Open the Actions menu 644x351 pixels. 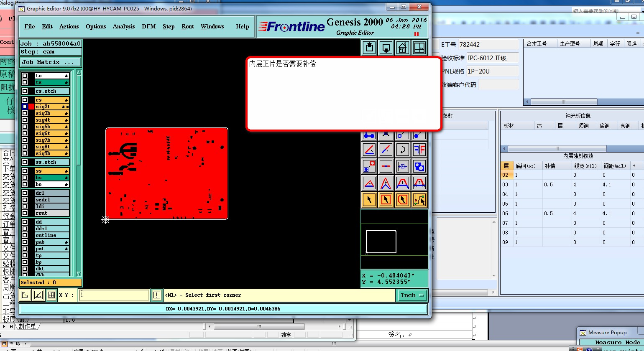[69, 26]
